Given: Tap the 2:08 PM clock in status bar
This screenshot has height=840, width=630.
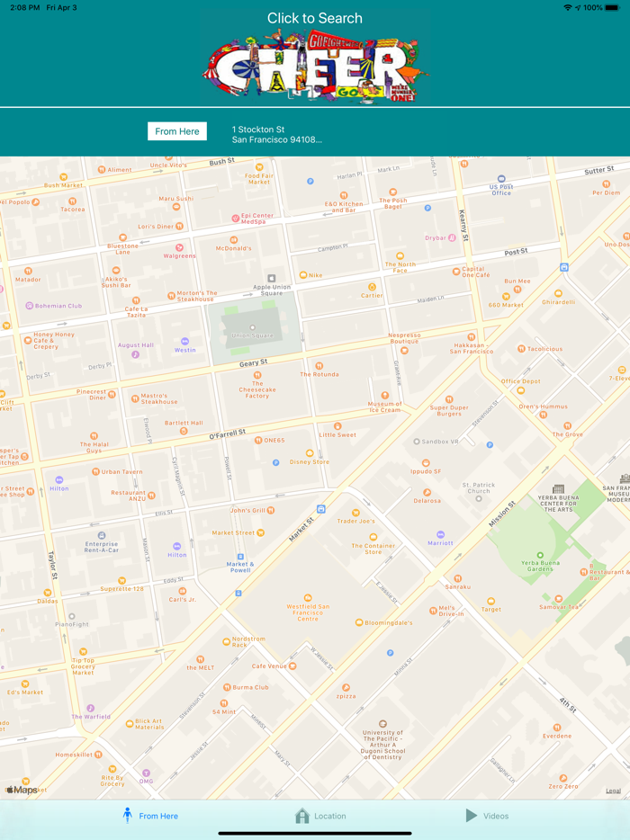Looking at the screenshot, I should click(x=24, y=7).
